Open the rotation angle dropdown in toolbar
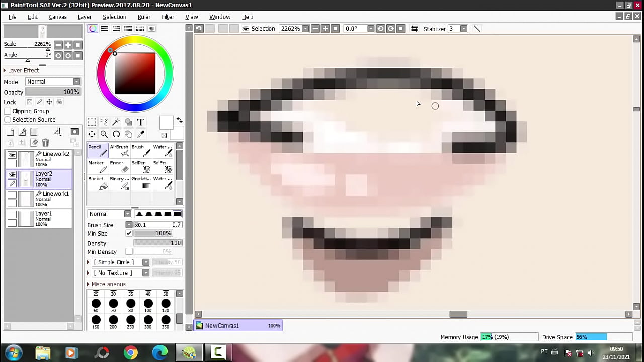Viewport: 644px width, 362px height. click(x=371, y=29)
